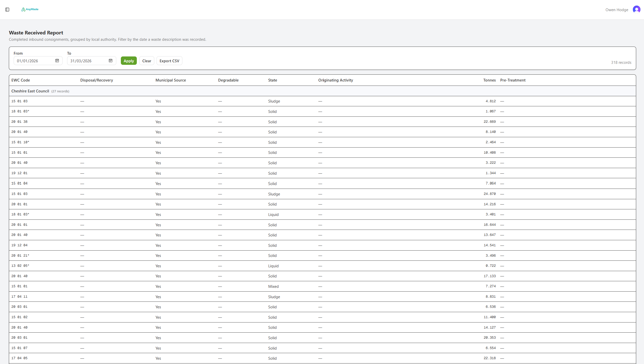Click the Mixed state cell
The image size is (644, 364).
pyautogui.click(x=273, y=287)
